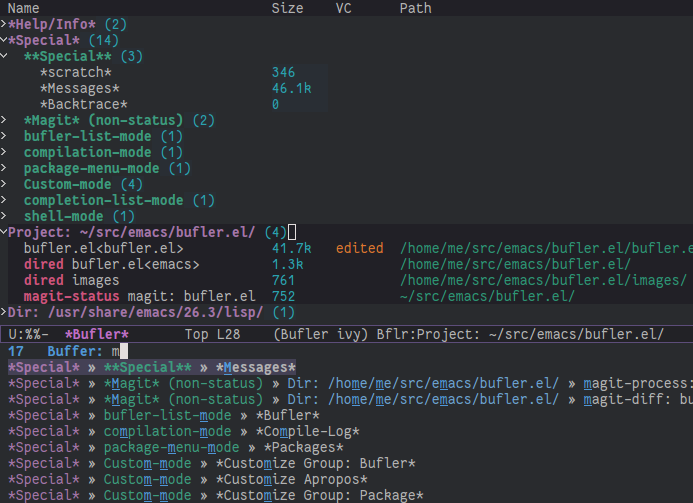693x503 pixels.
Task: Expand the *Help/Info* group chevron
Action: [x=4, y=24]
